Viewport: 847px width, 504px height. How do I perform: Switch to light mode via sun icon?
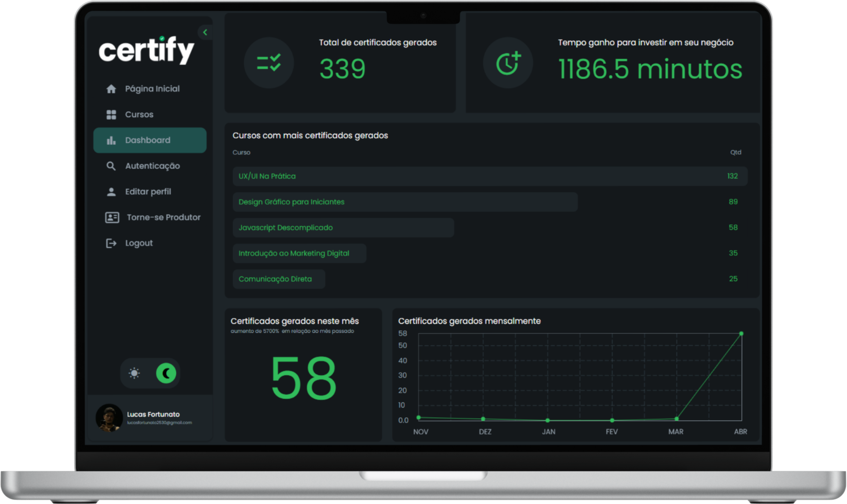(x=134, y=373)
